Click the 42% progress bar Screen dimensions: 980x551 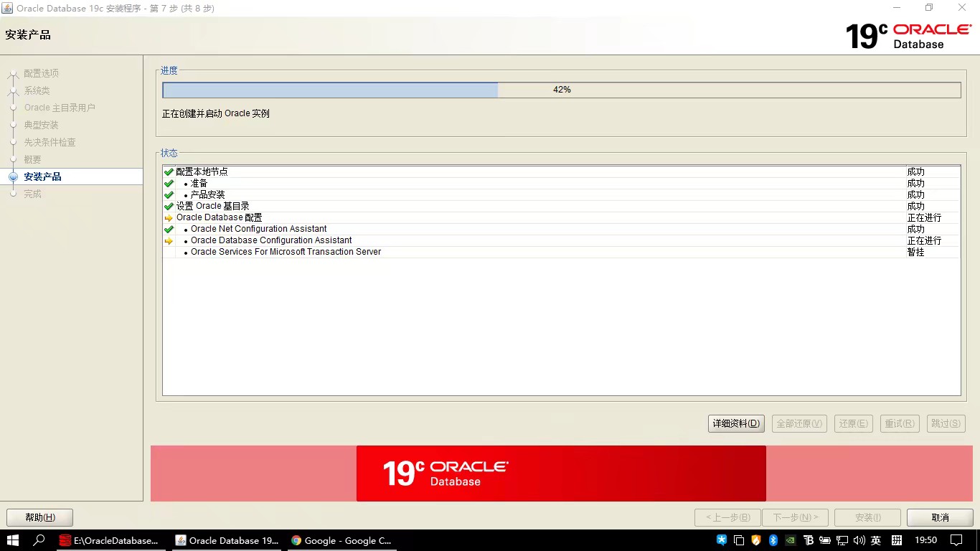[562, 90]
